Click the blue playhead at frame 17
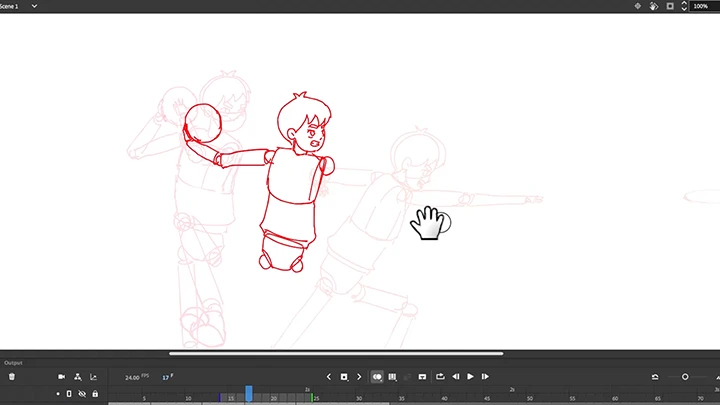 pyautogui.click(x=249, y=394)
